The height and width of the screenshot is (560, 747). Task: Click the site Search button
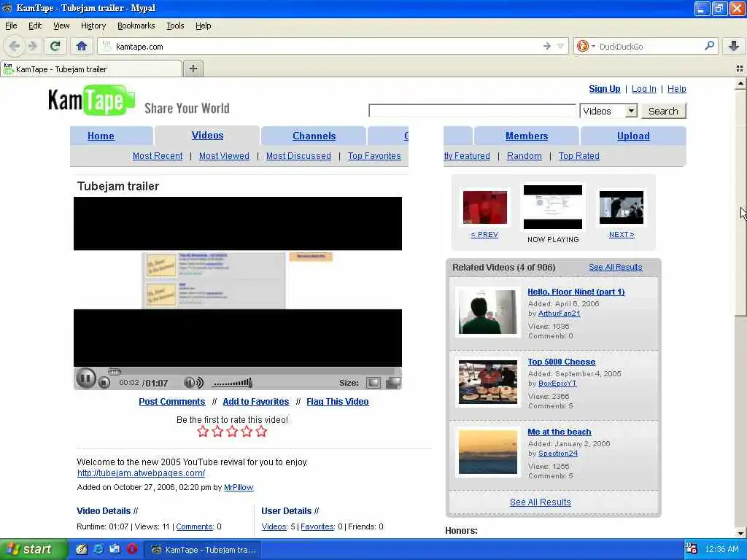(x=663, y=111)
